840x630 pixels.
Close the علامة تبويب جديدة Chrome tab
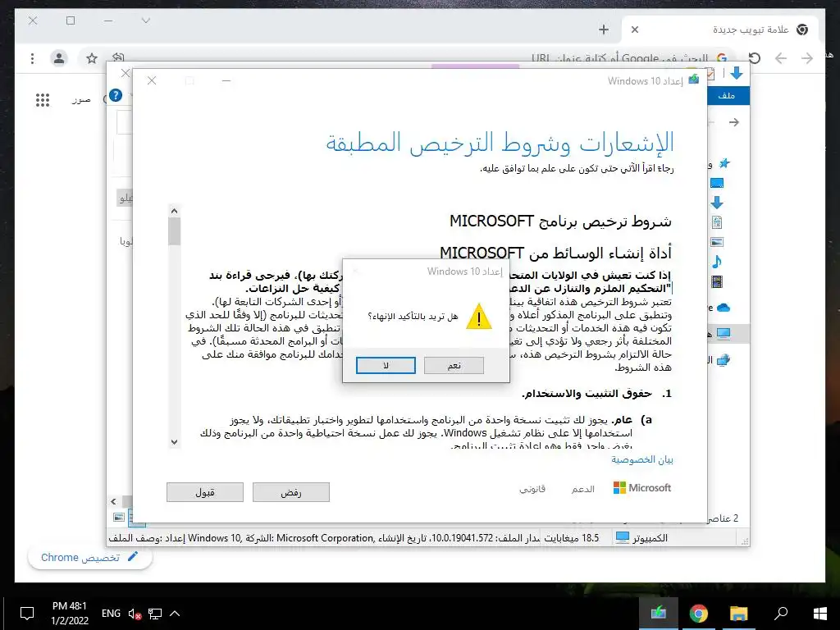coord(635,30)
